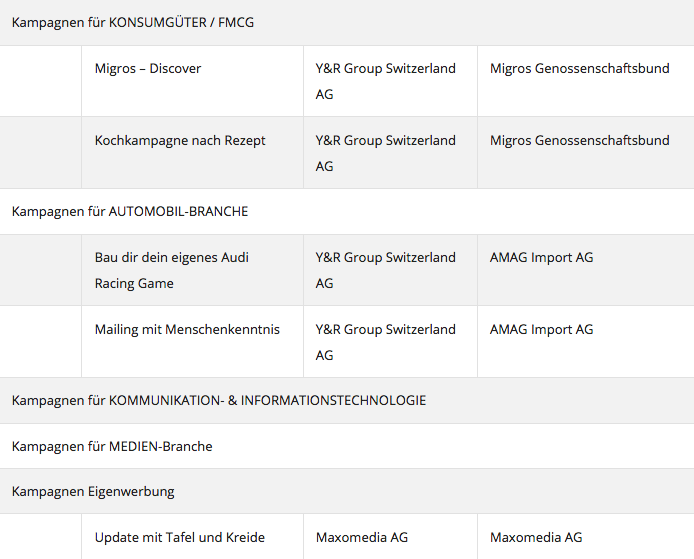Click the Kampagnen Eigenwerbung heading
This screenshot has height=559, width=694.
93,492
